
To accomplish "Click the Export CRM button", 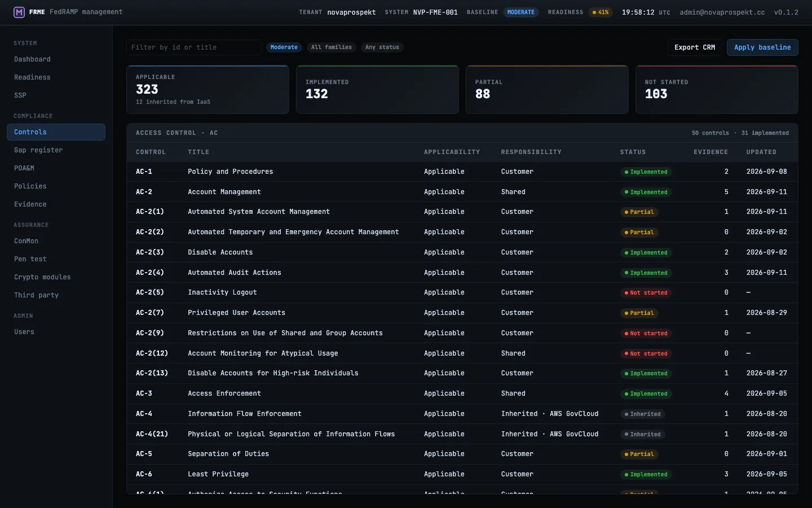I will pos(695,47).
